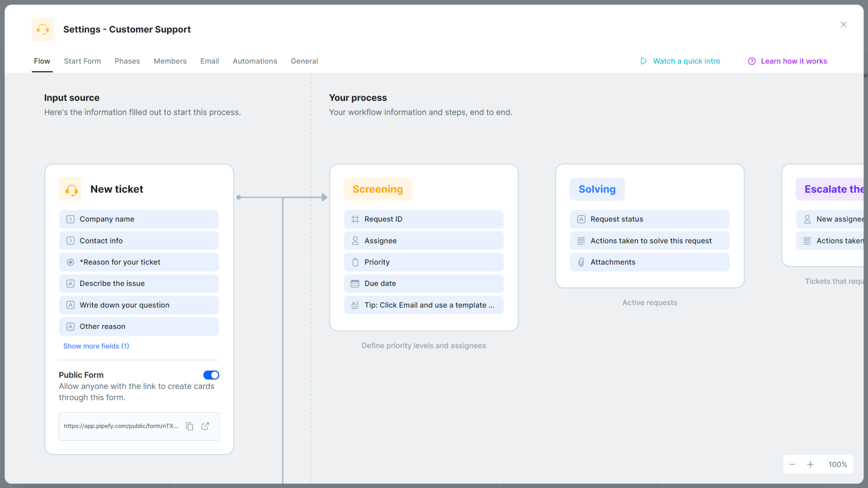Click the priority icon on the Priority field
The image size is (868, 488).
coord(355,262)
